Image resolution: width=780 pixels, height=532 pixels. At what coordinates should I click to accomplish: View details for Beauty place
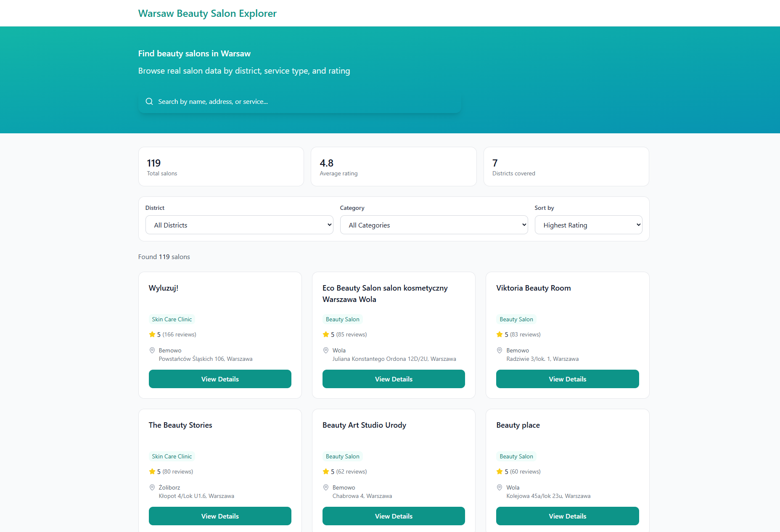[568, 516]
